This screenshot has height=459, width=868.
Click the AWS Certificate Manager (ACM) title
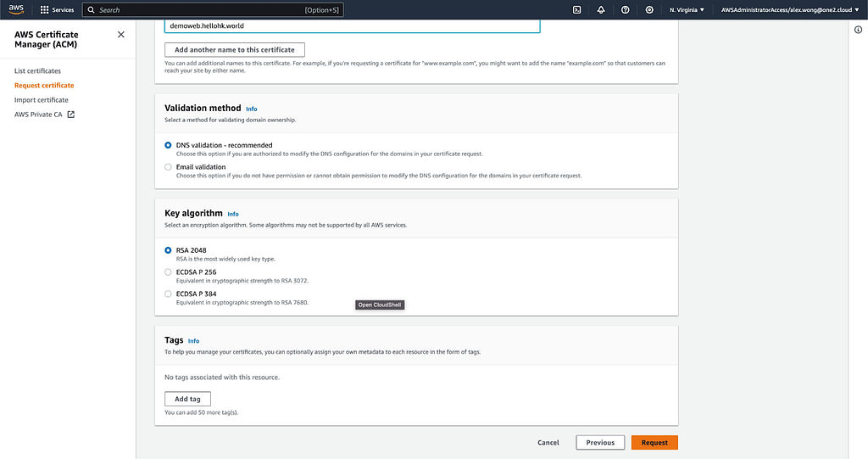47,39
